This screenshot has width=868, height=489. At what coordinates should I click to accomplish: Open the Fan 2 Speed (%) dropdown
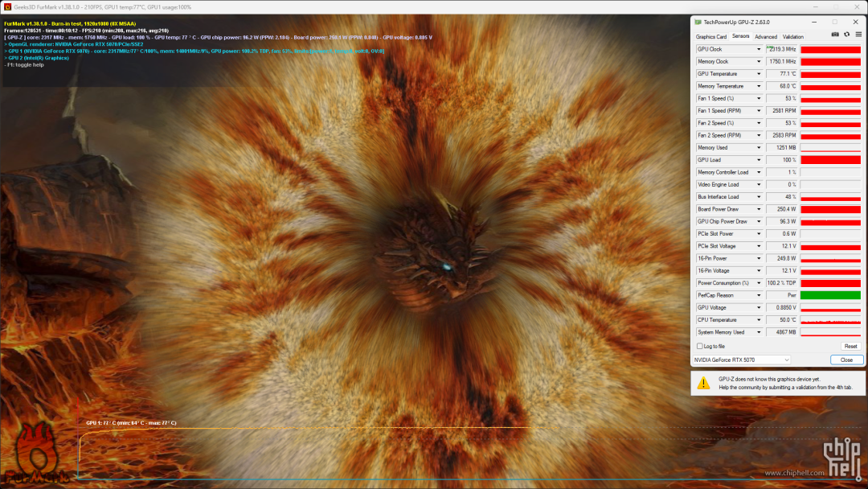pyautogui.click(x=759, y=123)
